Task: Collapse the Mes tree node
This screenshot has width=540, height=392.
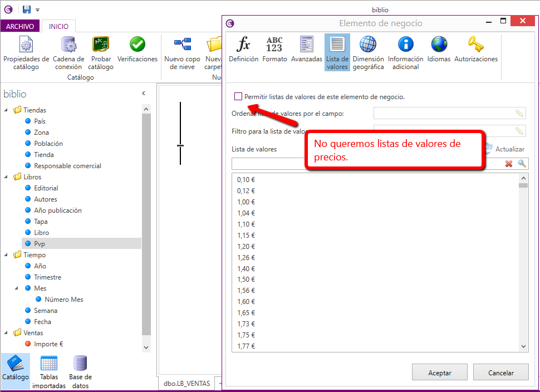Action: [x=18, y=288]
